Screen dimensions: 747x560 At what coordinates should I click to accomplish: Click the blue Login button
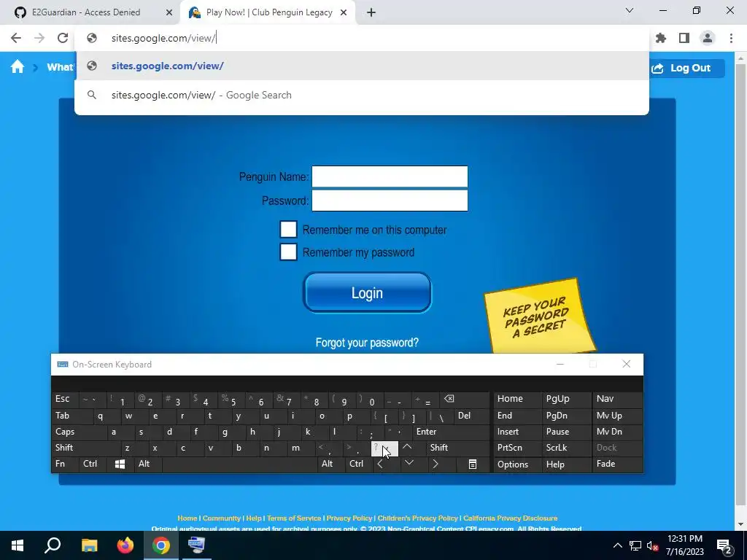point(367,293)
